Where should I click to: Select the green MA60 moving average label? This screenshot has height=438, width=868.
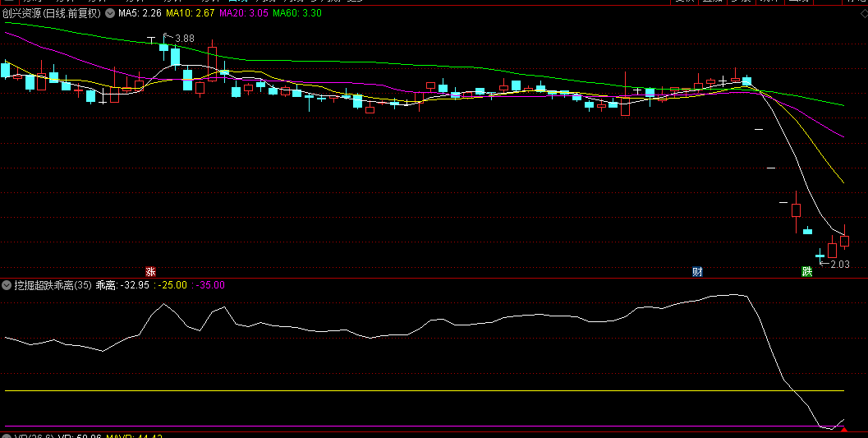coord(297,13)
